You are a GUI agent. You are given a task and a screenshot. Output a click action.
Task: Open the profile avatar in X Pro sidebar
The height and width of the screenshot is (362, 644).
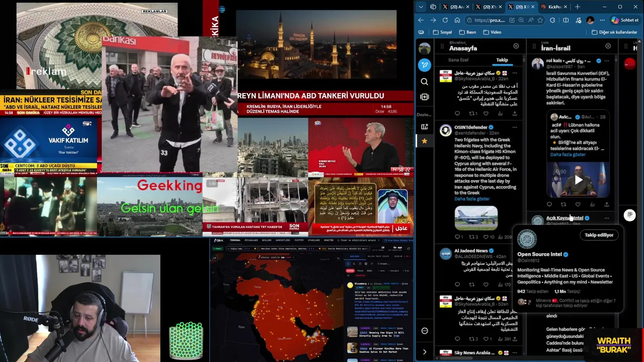click(x=425, y=48)
